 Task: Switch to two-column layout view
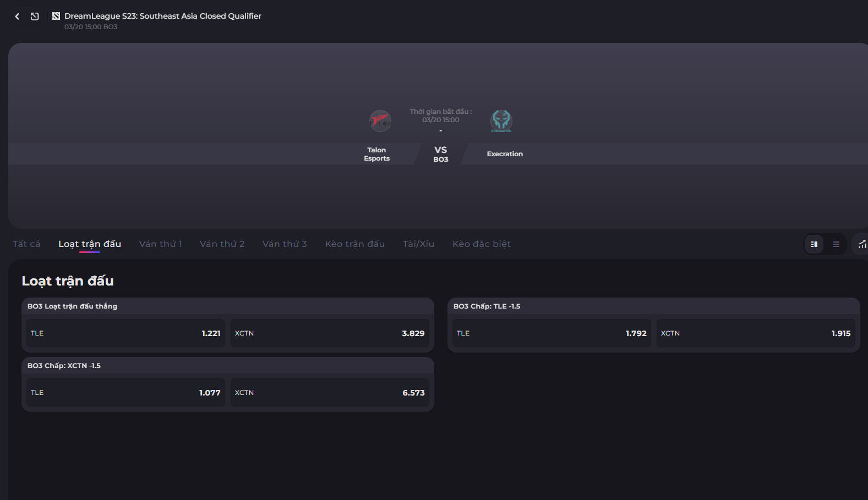(x=814, y=244)
